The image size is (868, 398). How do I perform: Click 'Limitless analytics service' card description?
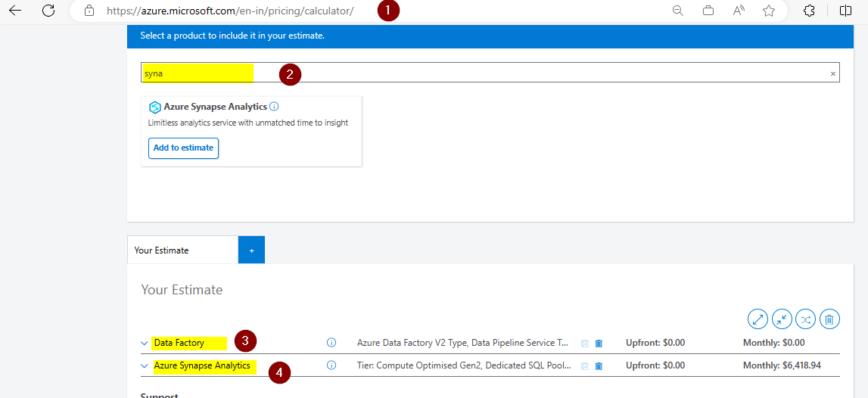(248, 123)
